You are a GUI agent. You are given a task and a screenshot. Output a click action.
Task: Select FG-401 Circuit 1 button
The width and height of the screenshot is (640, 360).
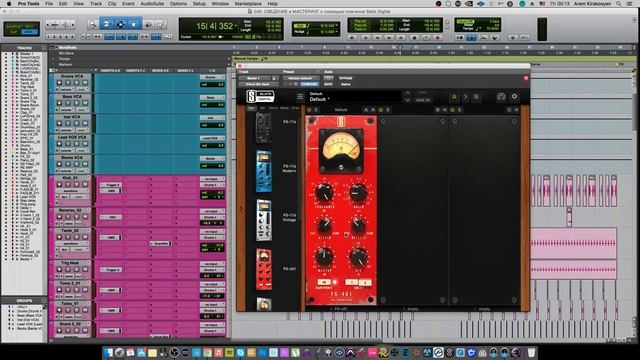point(351,282)
